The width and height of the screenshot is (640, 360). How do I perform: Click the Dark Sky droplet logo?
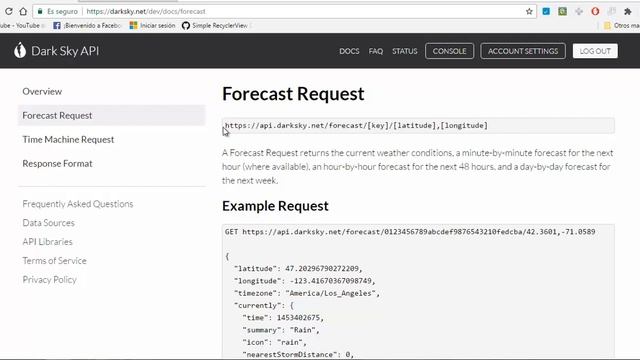(20, 51)
